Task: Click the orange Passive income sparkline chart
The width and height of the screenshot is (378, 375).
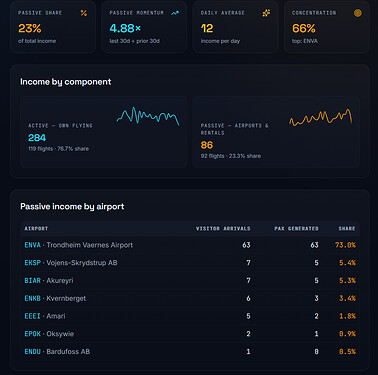Action: coord(321,117)
